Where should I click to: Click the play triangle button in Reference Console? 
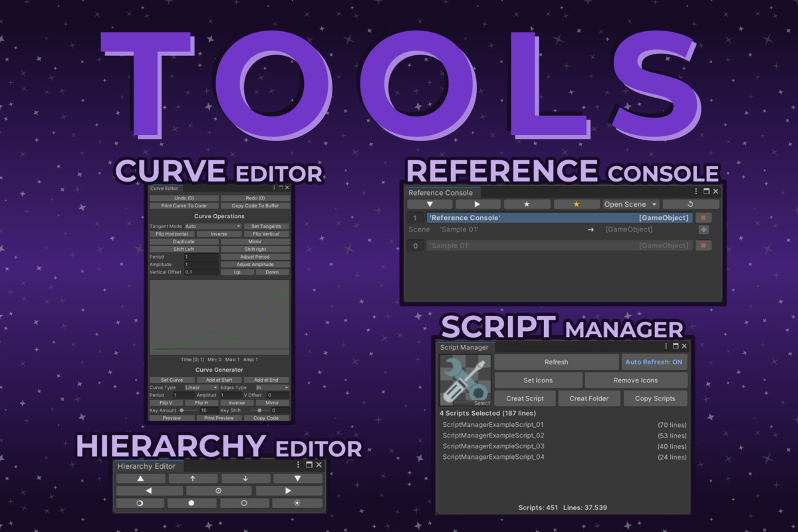click(477, 204)
